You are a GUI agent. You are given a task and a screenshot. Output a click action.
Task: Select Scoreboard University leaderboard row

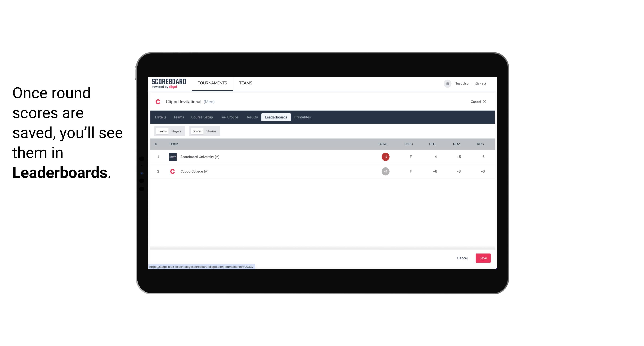click(x=322, y=156)
